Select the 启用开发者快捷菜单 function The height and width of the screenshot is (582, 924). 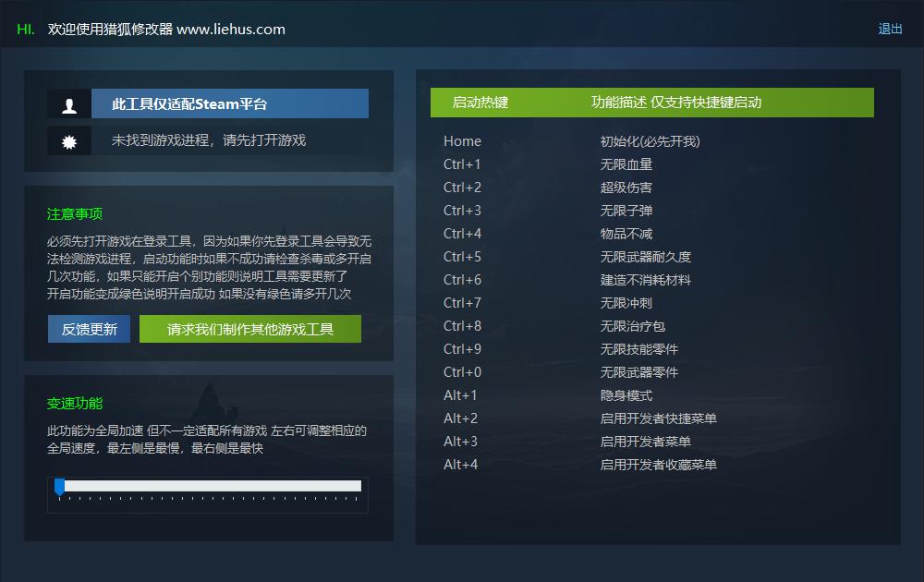(658, 418)
